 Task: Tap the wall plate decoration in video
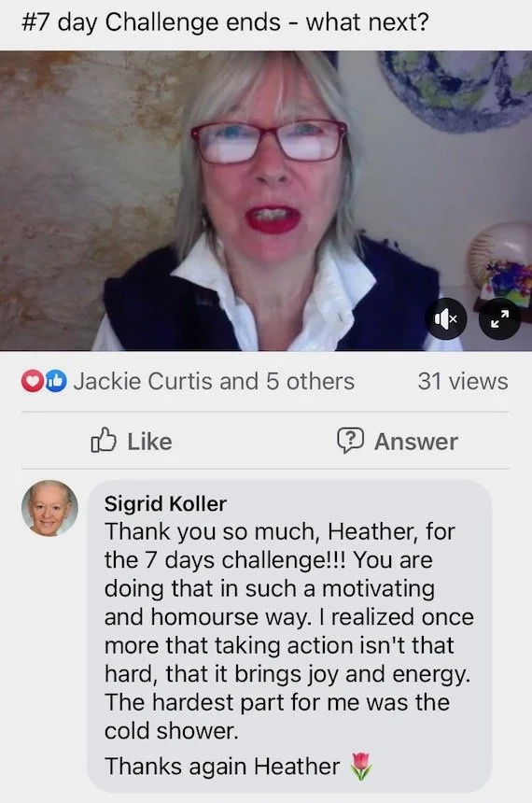[x=456, y=87]
